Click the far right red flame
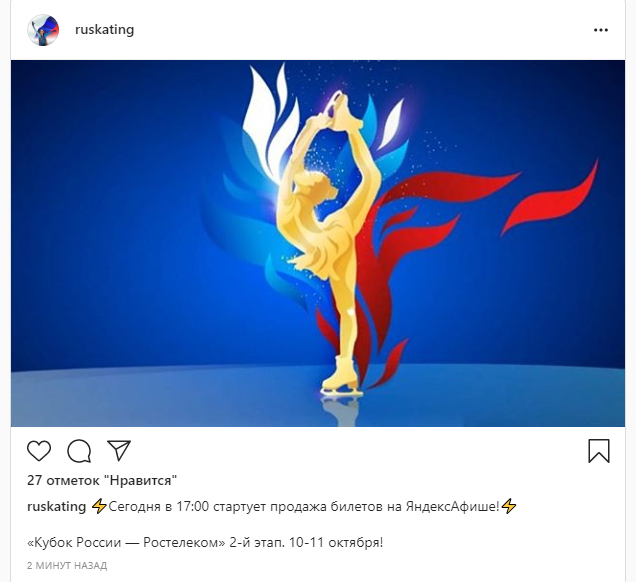 click(x=550, y=200)
